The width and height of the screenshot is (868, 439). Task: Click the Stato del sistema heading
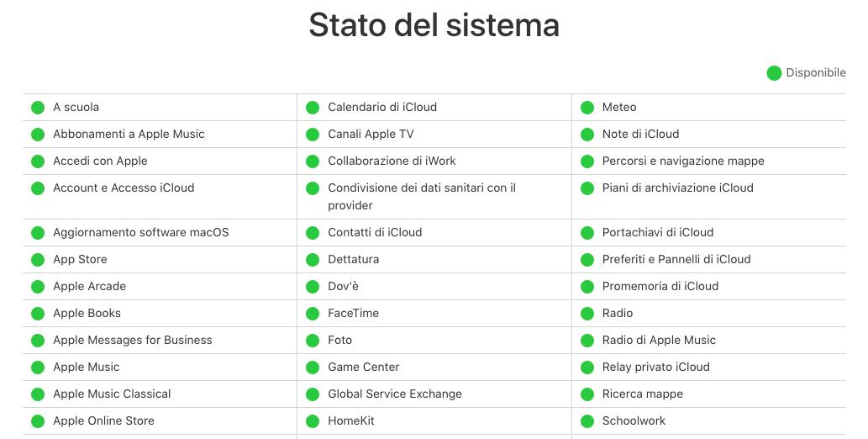(434, 25)
